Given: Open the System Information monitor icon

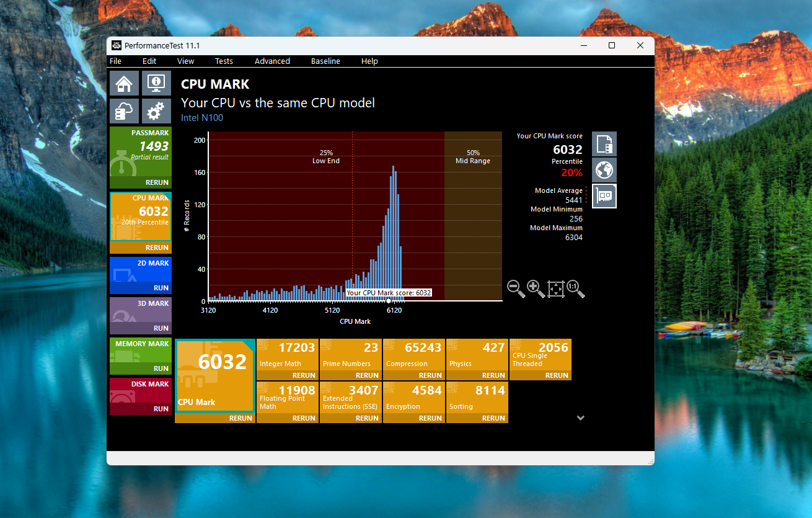Looking at the screenshot, I should [156, 83].
